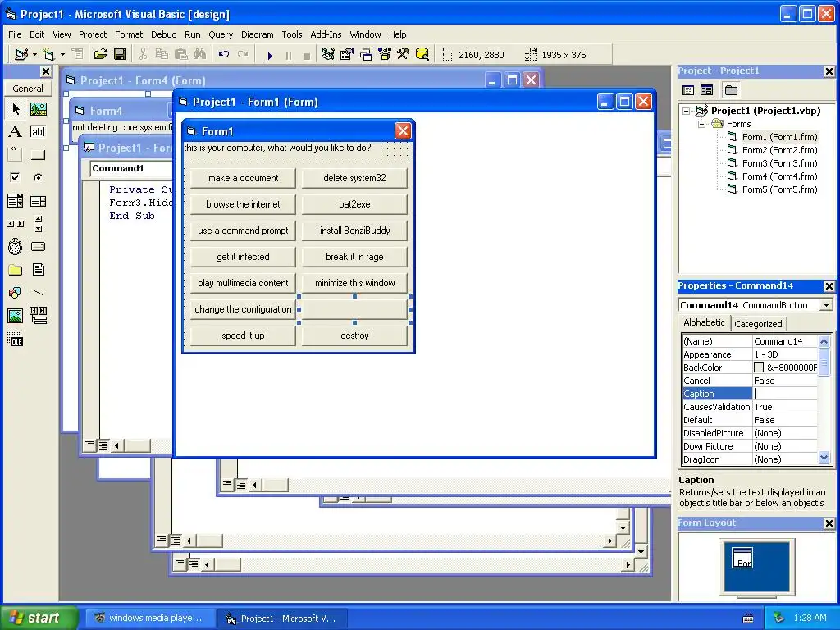Select the ListBox control tool
840x630 pixels.
point(38,201)
